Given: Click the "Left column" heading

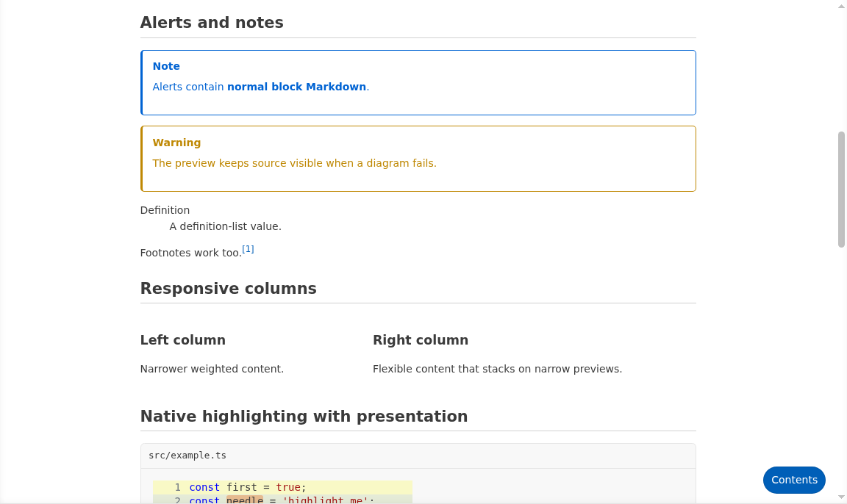Looking at the screenshot, I should coord(183,340).
